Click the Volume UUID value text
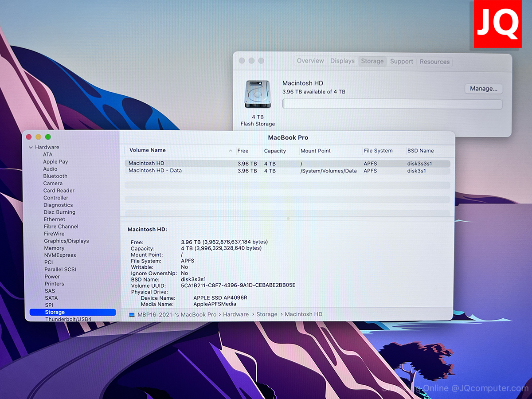The height and width of the screenshot is (399, 532). (x=238, y=285)
